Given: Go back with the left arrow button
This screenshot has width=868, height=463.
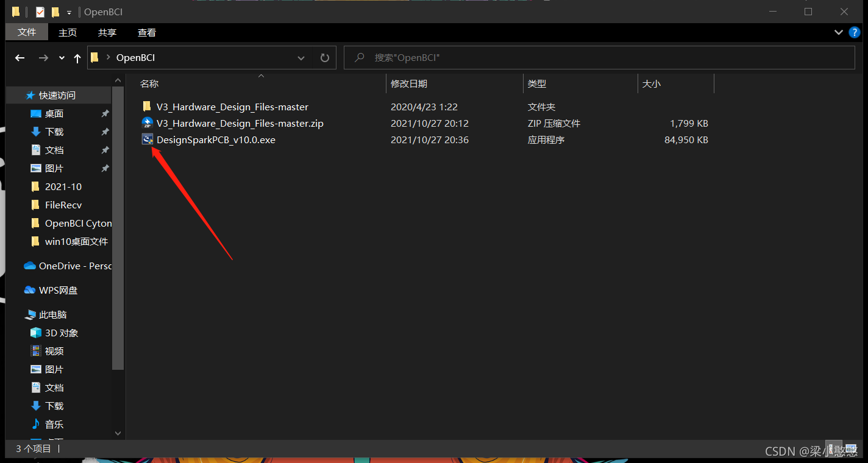Looking at the screenshot, I should click(x=20, y=58).
